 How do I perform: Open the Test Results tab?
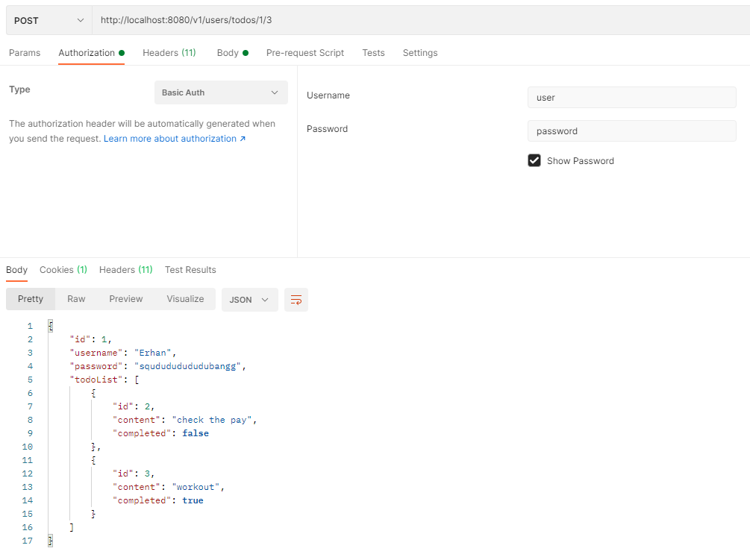[x=190, y=270]
